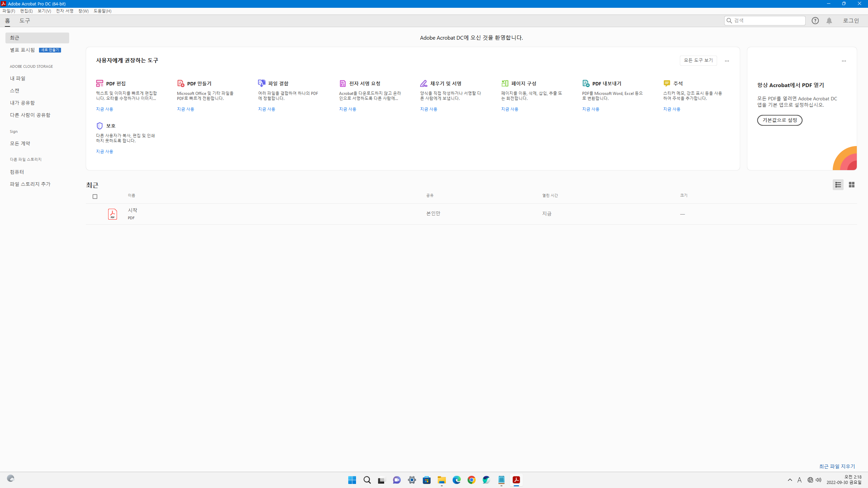Image resolution: width=868 pixels, height=488 pixels.
Task: Show hidden icons in the system tray
Action: [790, 480]
